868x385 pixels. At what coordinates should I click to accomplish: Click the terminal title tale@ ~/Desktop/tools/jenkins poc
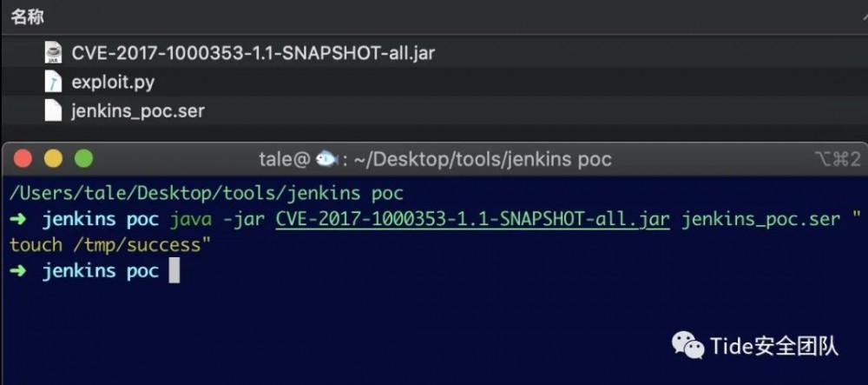pyautogui.click(x=435, y=160)
